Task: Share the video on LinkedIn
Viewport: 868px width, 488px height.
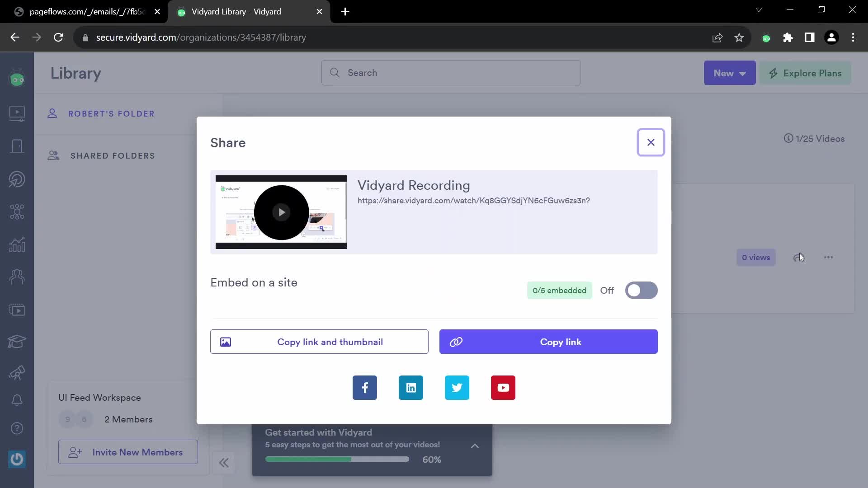Action: tap(411, 388)
